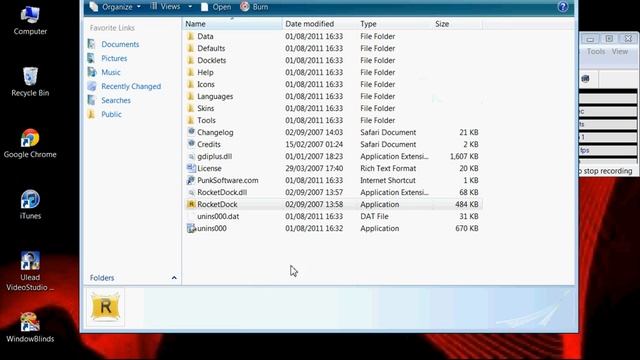
Task: Click the Internet Shortcut type text
Action: point(387,180)
